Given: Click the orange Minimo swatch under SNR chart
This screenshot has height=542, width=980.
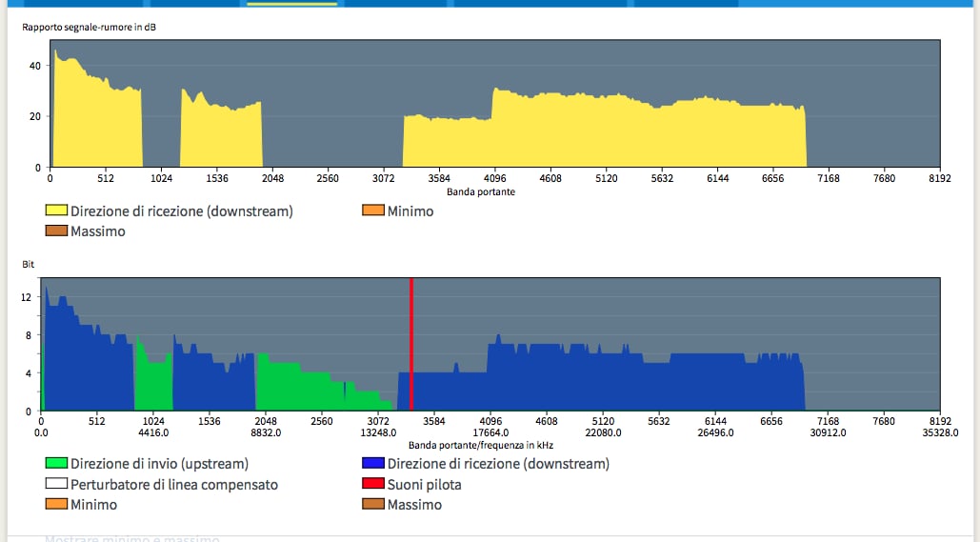Looking at the screenshot, I should (372, 211).
